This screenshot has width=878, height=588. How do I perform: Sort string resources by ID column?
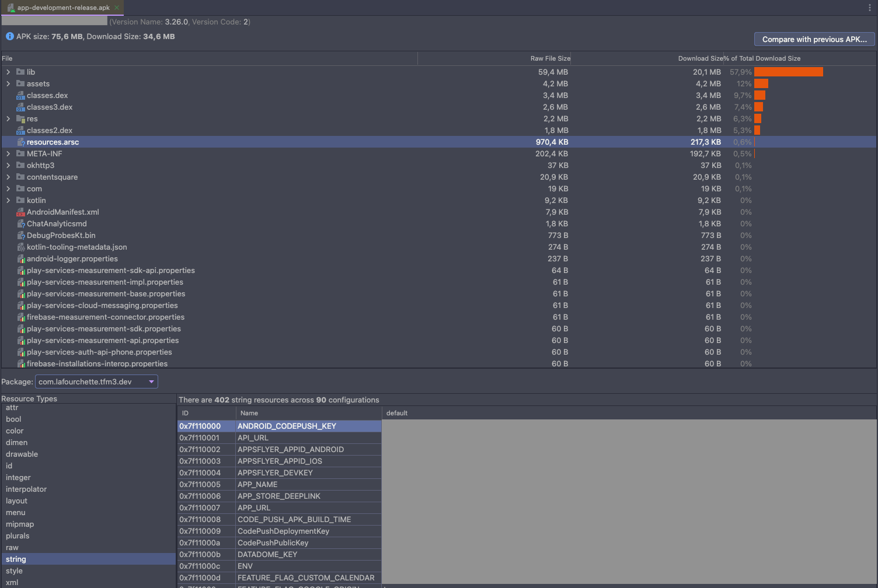click(x=207, y=413)
